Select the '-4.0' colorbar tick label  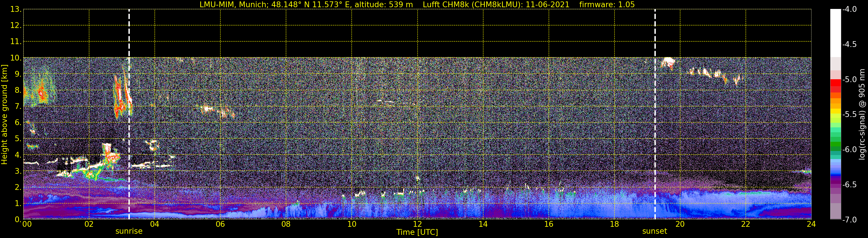(x=849, y=10)
